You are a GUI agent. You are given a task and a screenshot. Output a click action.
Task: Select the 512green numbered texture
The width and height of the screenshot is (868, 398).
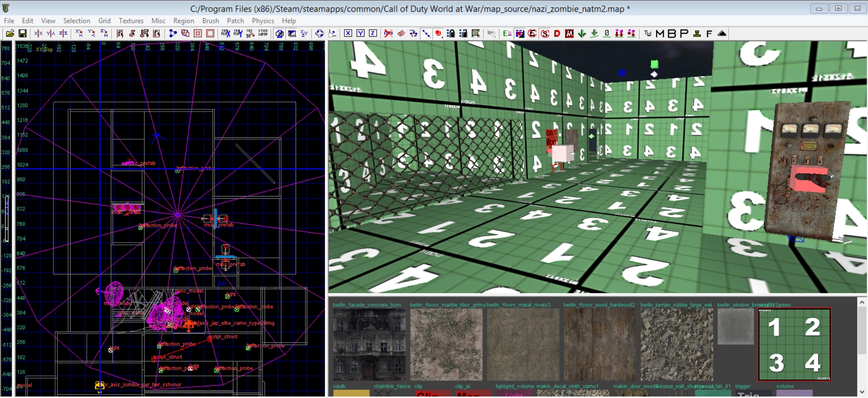tap(794, 344)
